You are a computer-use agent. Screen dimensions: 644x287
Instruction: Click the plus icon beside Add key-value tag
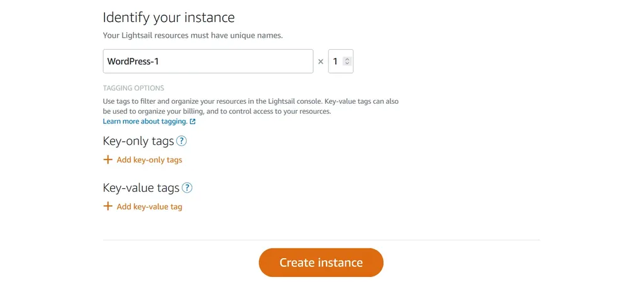108,206
